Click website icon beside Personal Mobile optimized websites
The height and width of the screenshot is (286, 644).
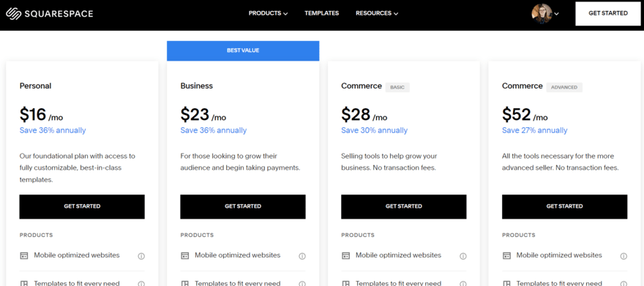pyautogui.click(x=24, y=255)
